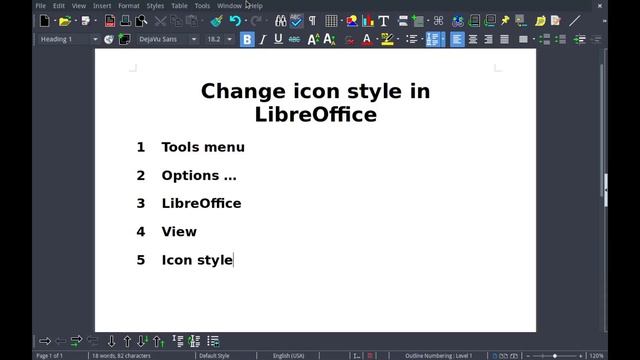Export directly as PDF icon
Image resolution: width=640 pixels, height=360 pixels.
click(110, 21)
